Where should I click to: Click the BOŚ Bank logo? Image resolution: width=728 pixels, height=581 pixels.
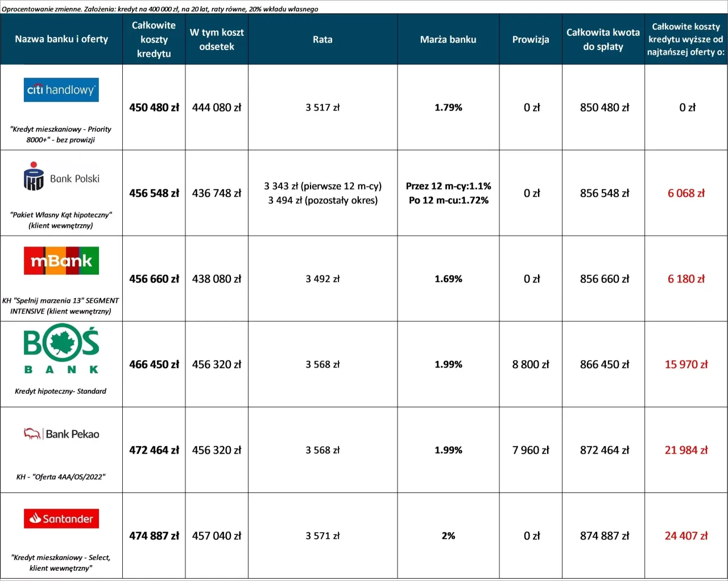[61, 348]
